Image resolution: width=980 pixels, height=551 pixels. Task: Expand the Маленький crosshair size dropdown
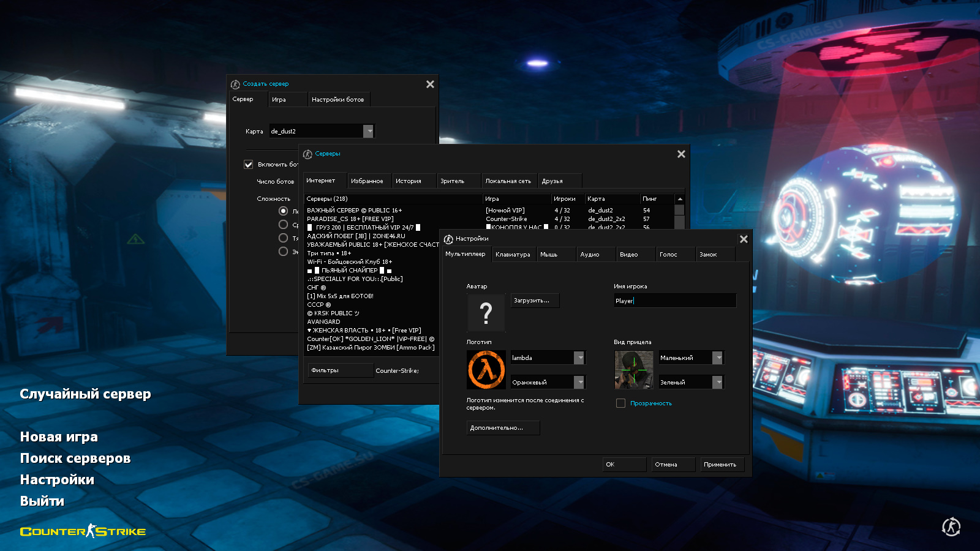point(718,358)
